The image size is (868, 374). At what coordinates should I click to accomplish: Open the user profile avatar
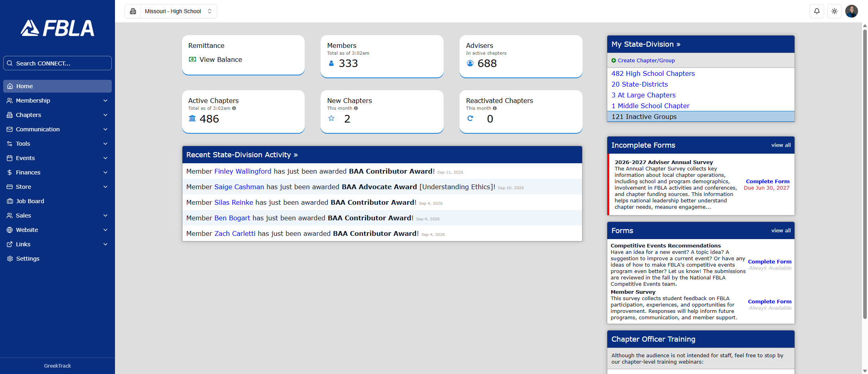pos(852,11)
